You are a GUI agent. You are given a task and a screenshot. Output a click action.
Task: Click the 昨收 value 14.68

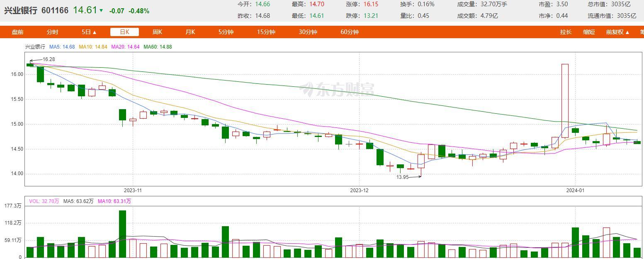pos(262,16)
